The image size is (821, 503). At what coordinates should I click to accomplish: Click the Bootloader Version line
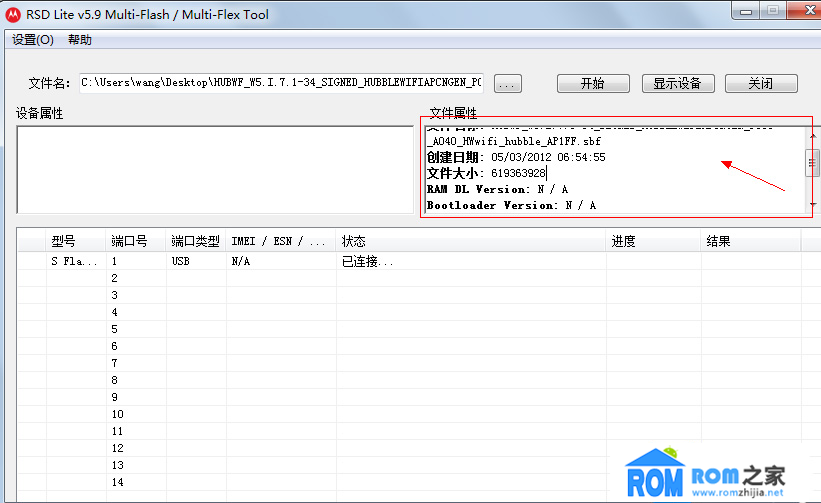(512, 205)
